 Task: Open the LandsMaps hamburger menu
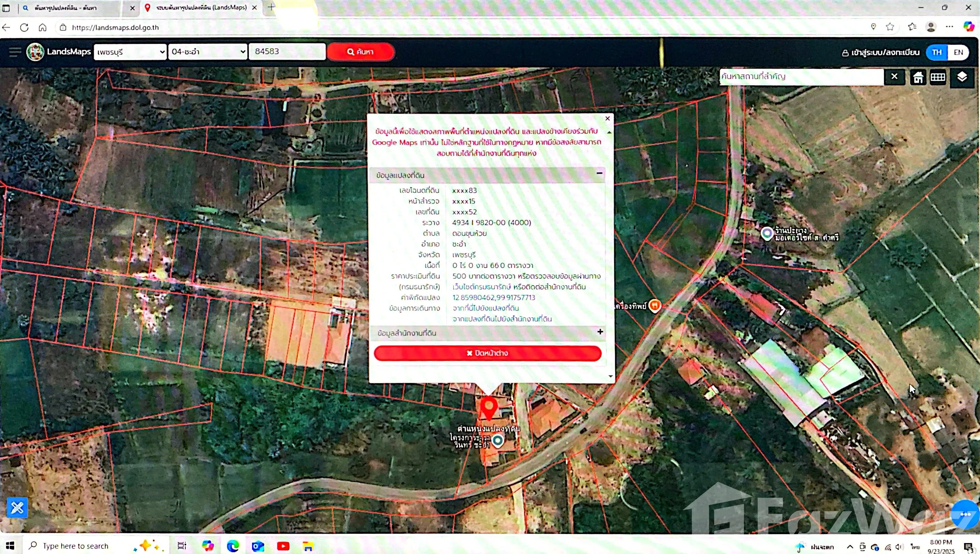pyautogui.click(x=15, y=52)
